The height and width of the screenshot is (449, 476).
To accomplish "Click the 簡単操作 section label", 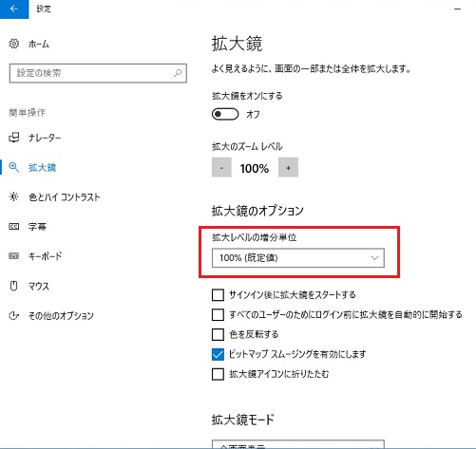I will (28, 112).
